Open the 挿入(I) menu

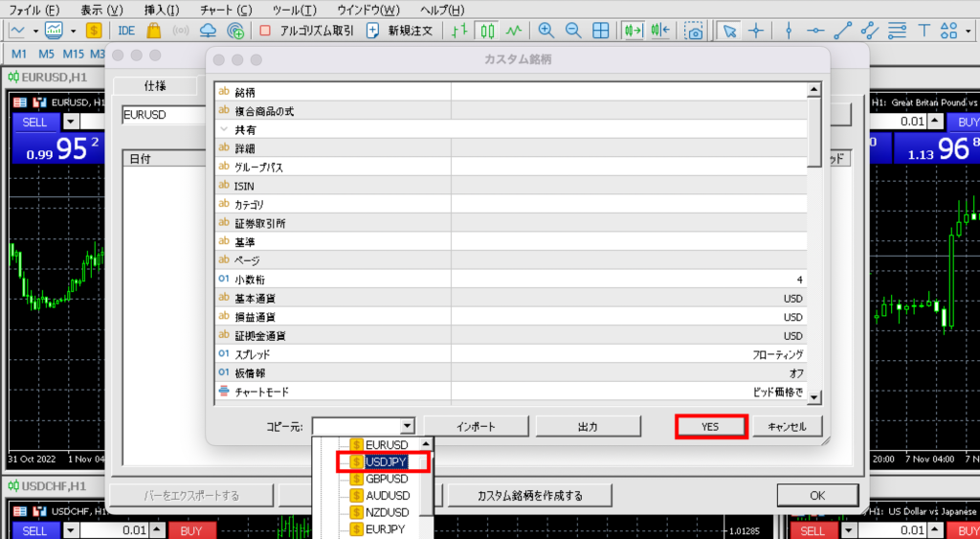pos(161,10)
